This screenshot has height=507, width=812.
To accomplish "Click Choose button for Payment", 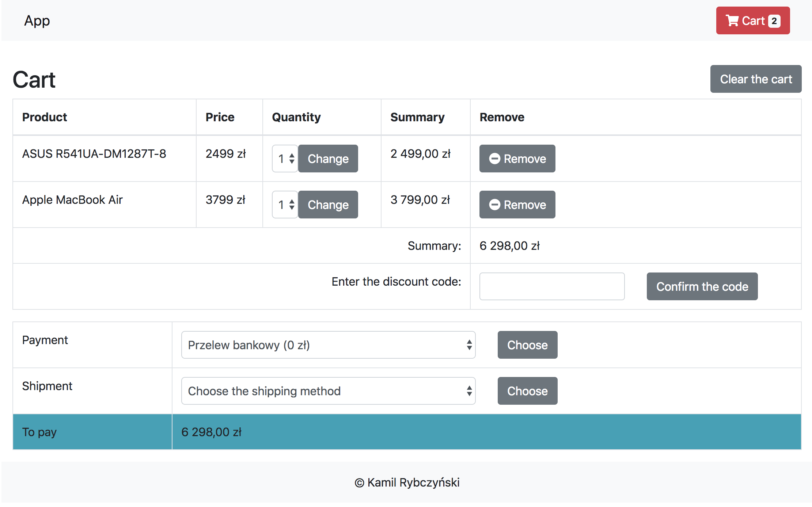I will 527,345.
